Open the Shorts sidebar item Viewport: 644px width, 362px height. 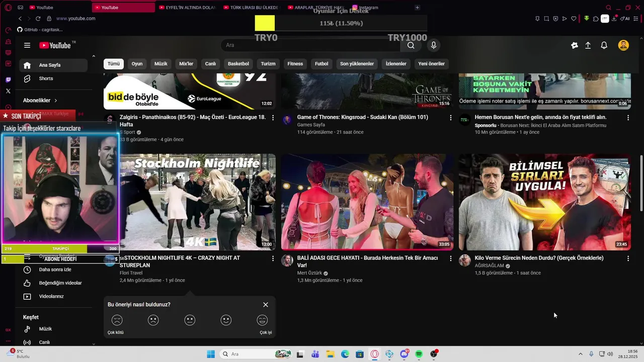coord(54,78)
